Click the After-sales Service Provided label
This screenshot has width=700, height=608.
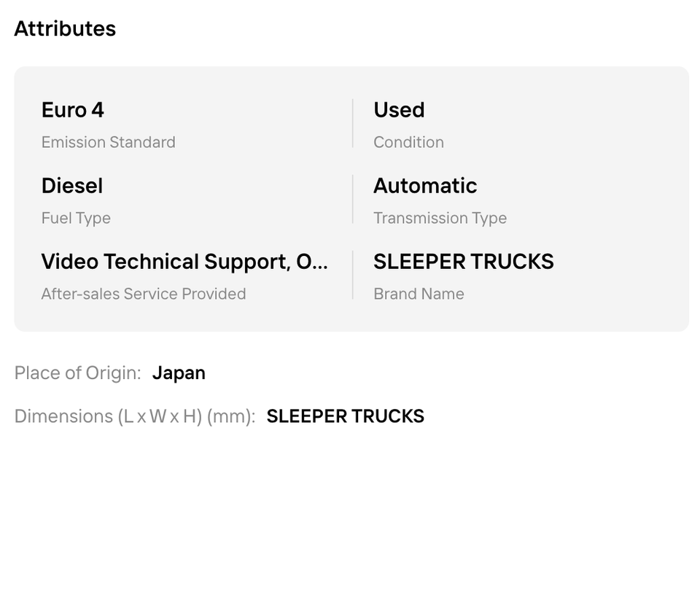tap(144, 294)
